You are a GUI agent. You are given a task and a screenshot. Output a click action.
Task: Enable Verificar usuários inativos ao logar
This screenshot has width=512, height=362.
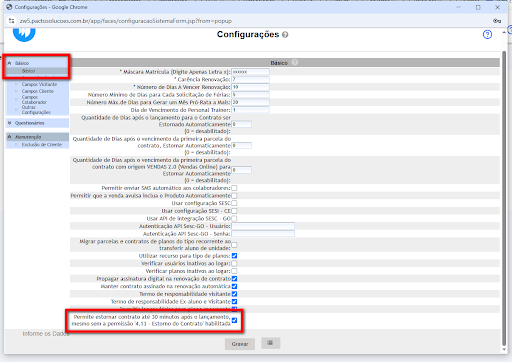[234, 263]
